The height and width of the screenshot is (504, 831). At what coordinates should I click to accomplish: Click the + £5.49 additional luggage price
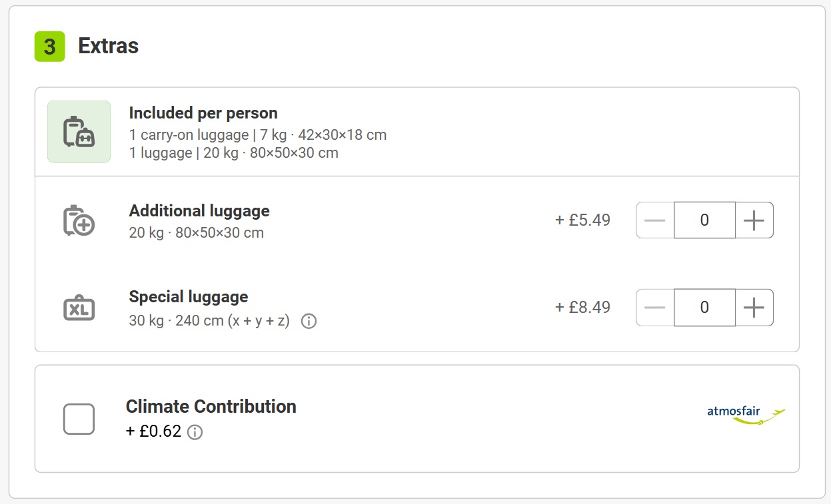coord(582,220)
